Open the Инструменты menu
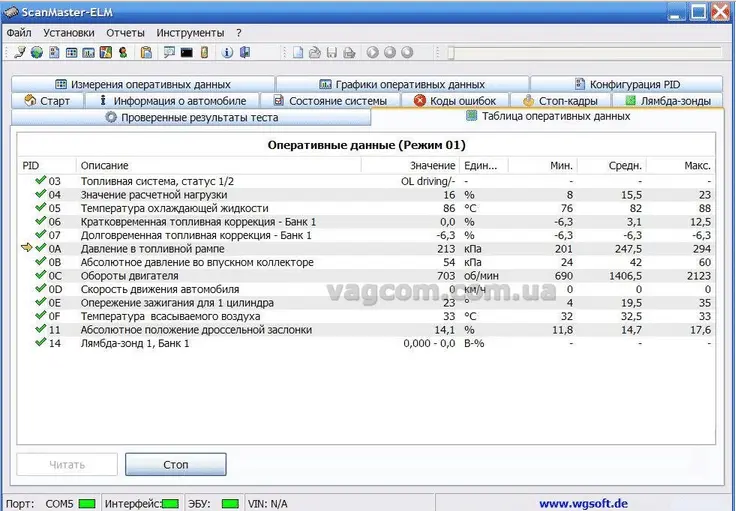This screenshot has width=736, height=511. (190, 33)
